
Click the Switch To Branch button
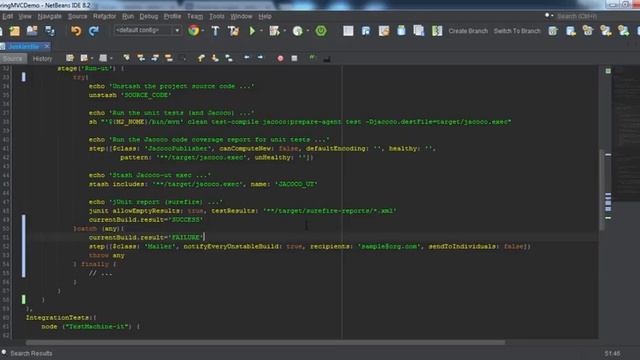click(x=517, y=31)
